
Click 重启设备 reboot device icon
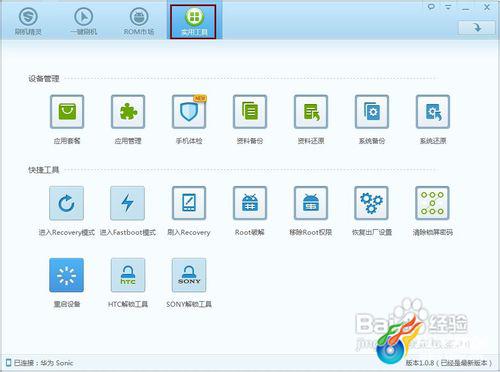coord(66,275)
